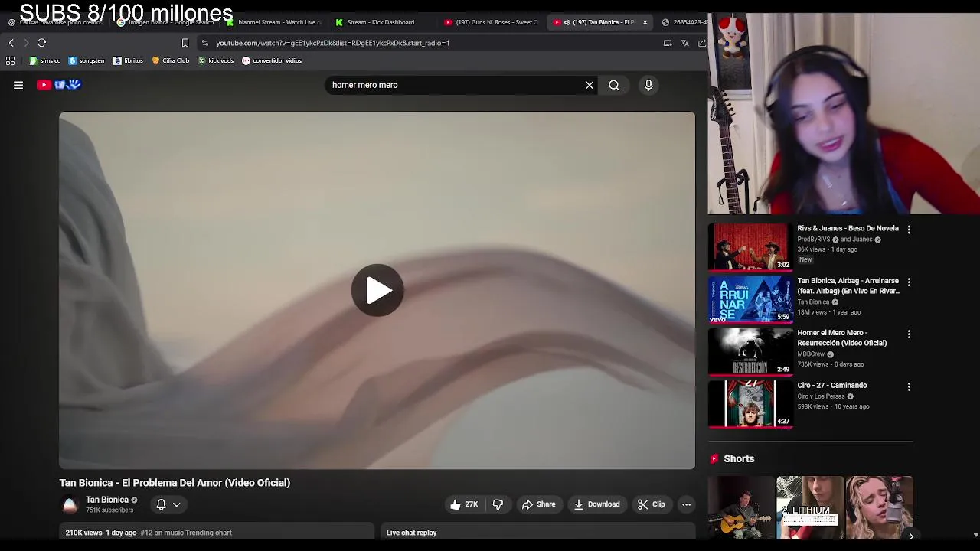
Task: Download the video
Action: [x=597, y=504]
